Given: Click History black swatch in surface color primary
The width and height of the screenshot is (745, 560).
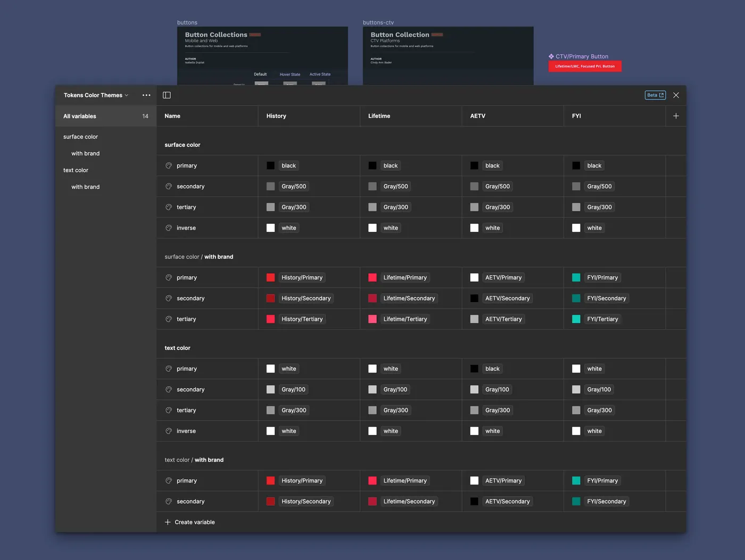Looking at the screenshot, I should tap(271, 165).
